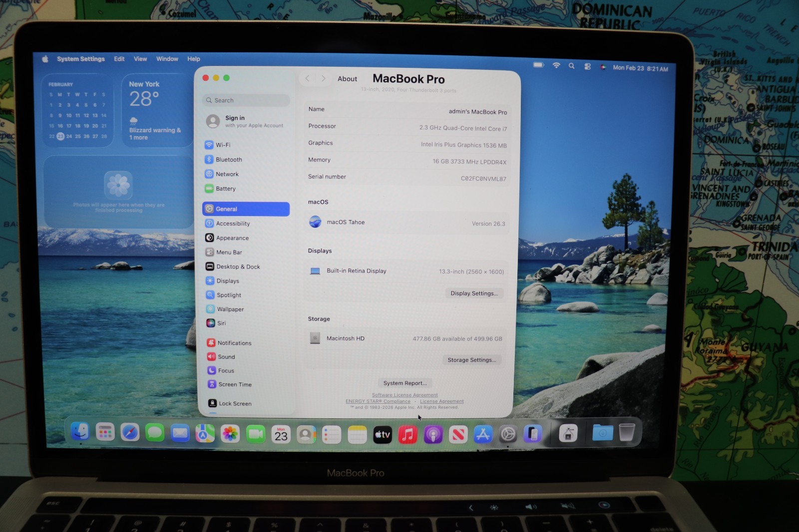This screenshot has height=532, width=799.
Task: Open View menu
Action: [140, 59]
